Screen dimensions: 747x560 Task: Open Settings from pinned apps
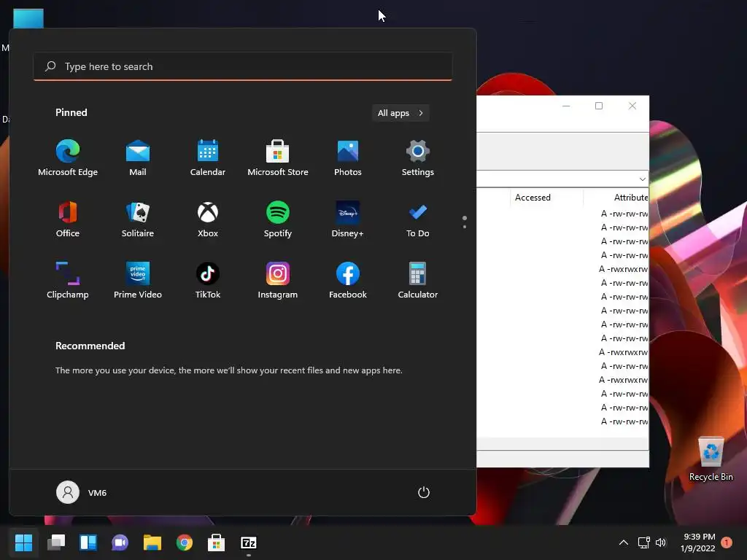418,158
